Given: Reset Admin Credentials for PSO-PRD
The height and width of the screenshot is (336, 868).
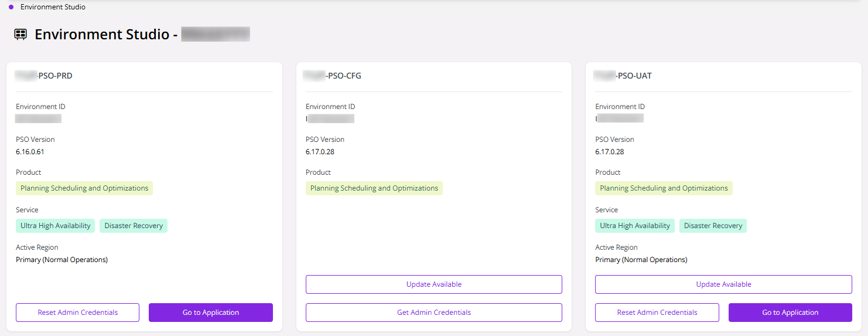Looking at the screenshot, I should (77, 313).
